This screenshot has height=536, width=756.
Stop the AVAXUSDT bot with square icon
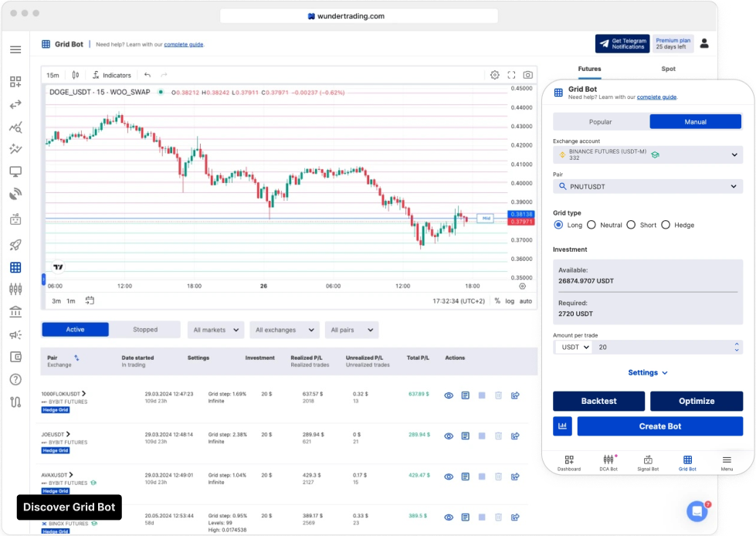coord(482,477)
